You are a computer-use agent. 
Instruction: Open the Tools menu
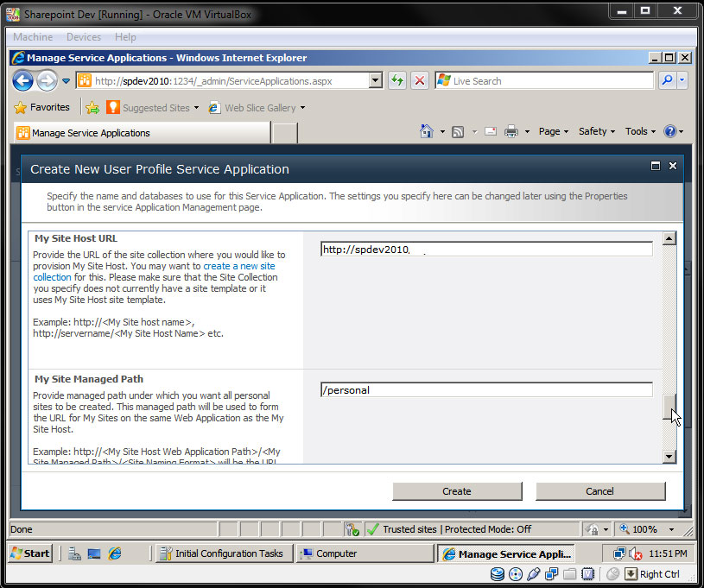coord(640,131)
